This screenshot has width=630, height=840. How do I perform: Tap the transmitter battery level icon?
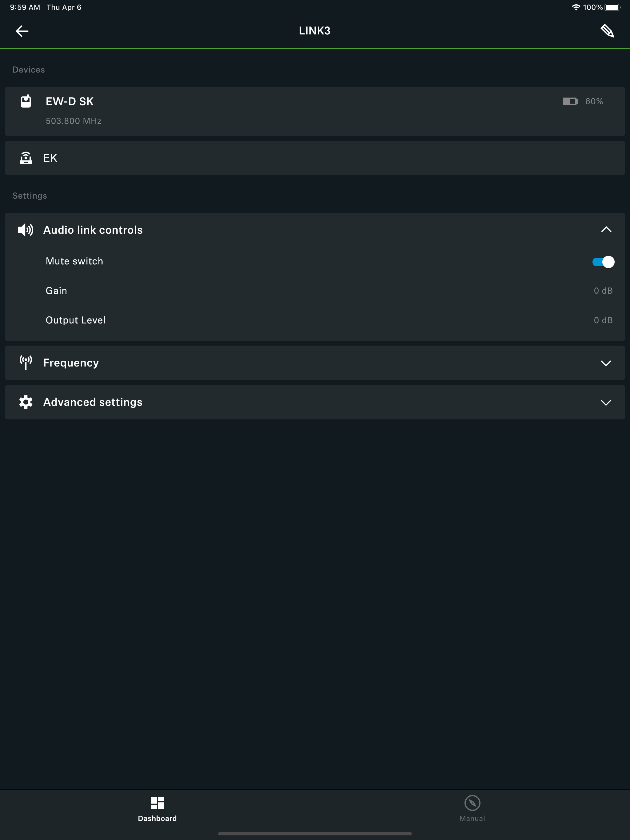(570, 101)
